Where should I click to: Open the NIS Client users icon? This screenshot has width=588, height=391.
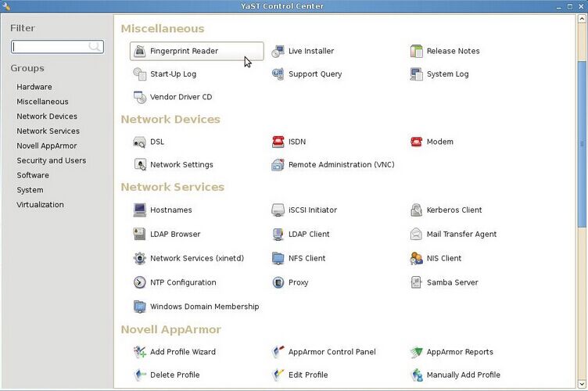(x=416, y=258)
